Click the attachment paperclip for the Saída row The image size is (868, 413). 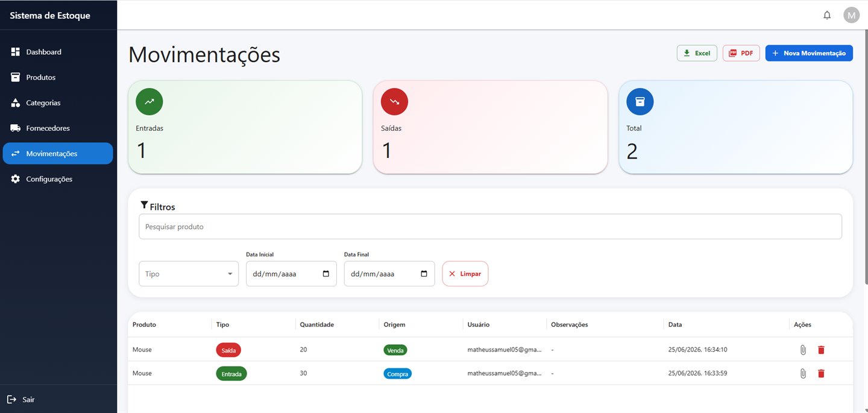[x=803, y=350]
